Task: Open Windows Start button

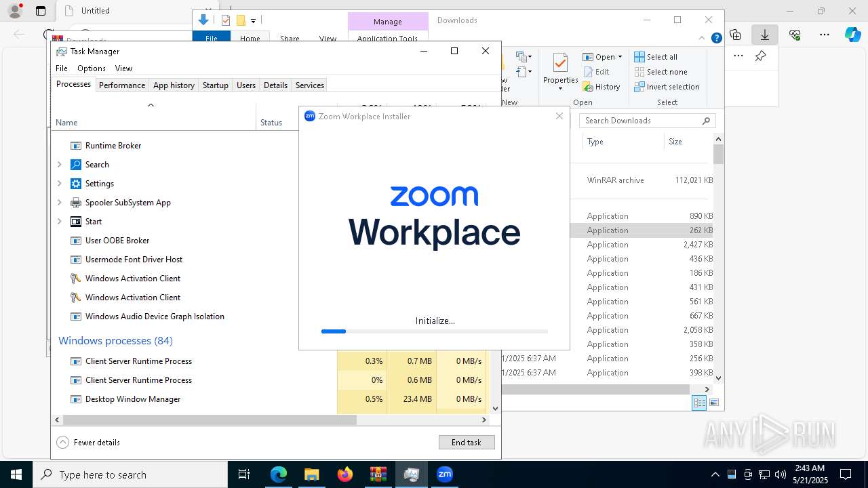Action: tap(16, 474)
